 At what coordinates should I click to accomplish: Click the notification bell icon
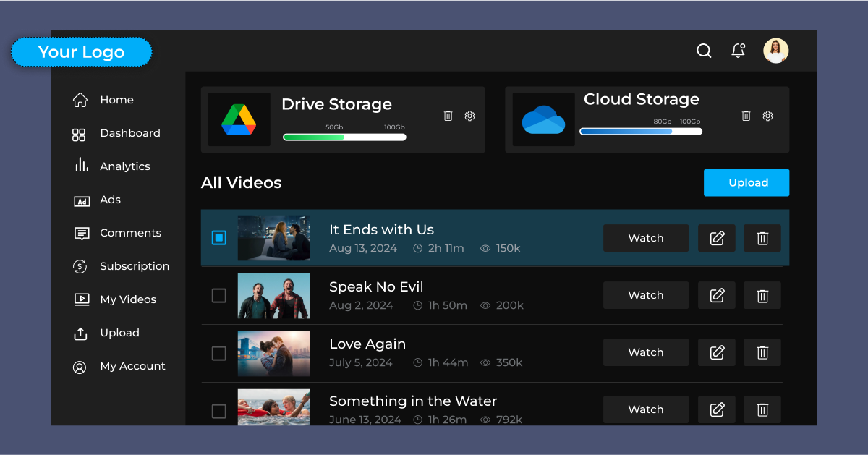tap(738, 51)
